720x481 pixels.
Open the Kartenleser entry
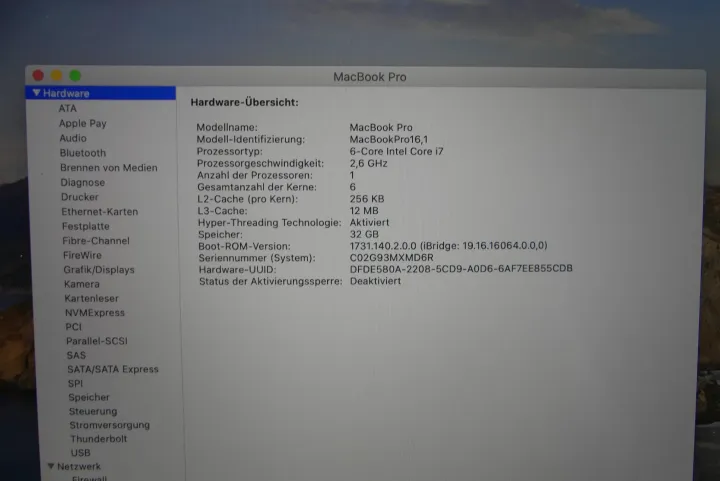point(91,298)
